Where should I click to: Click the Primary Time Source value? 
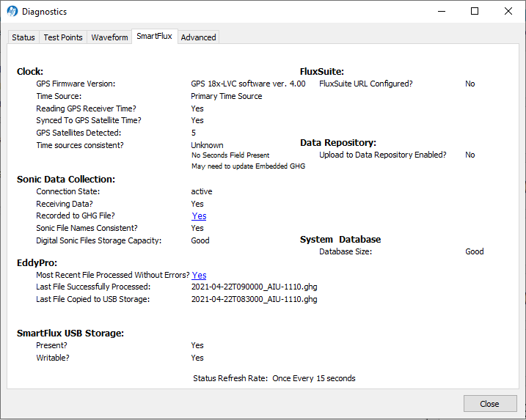pyautogui.click(x=227, y=96)
